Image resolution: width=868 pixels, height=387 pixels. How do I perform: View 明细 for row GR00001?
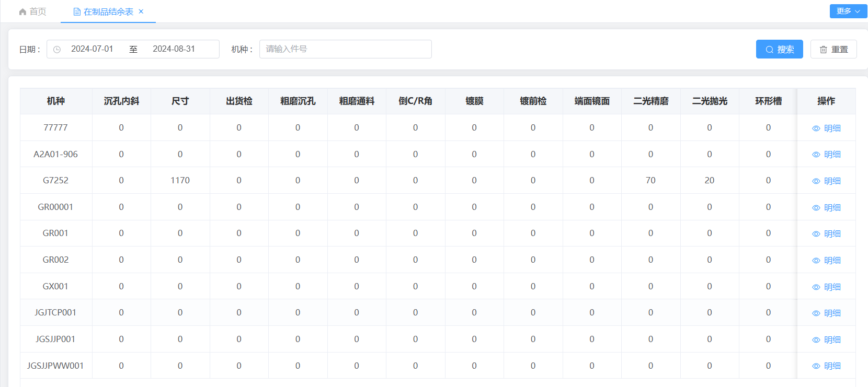pos(827,207)
